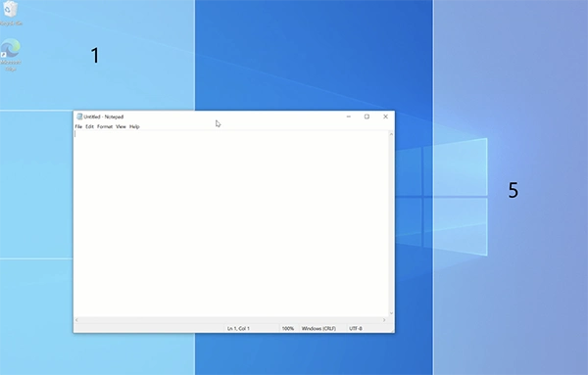This screenshot has height=375, width=588.
Task: Open the Edit menu in Notepad
Action: pyautogui.click(x=89, y=126)
